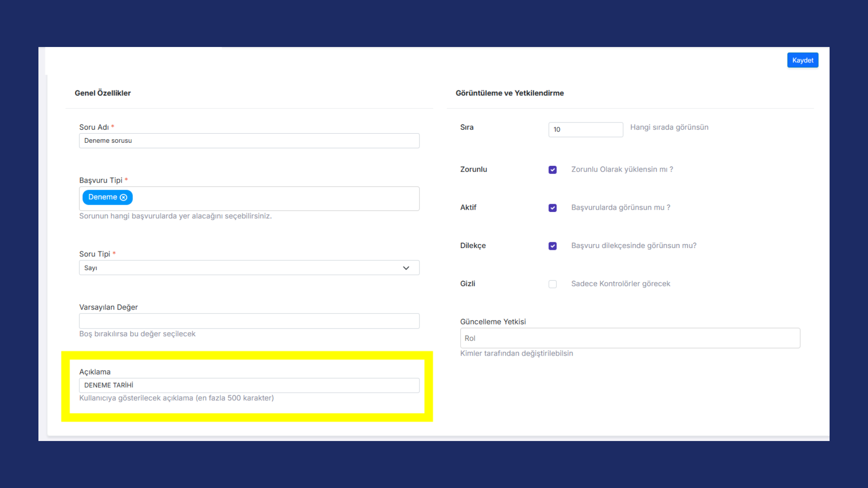Click the Başvuru Tipi label
868x488 pixels.
pos(101,180)
